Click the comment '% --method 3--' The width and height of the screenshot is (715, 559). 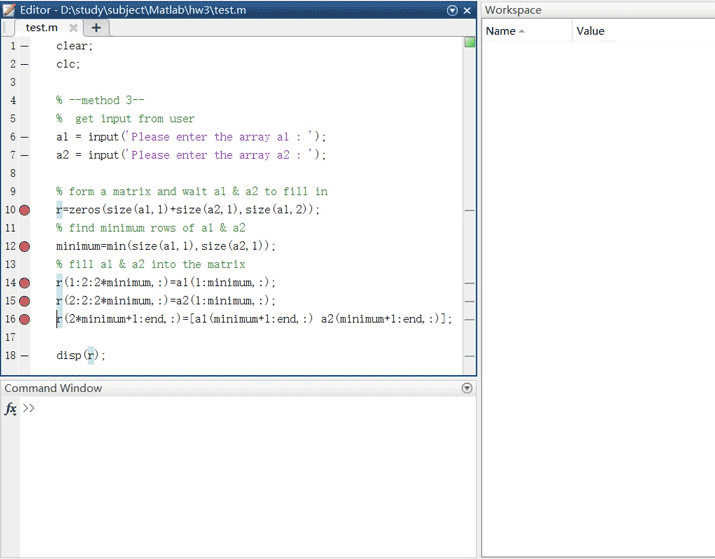pyautogui.click(x=100, y=100)
